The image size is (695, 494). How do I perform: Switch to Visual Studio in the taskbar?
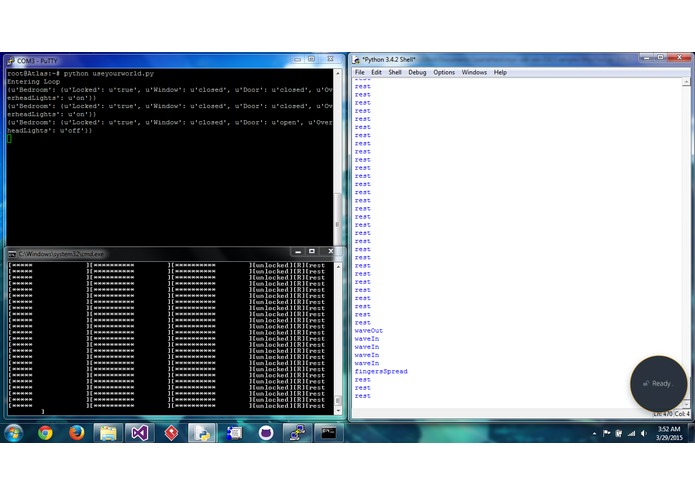click(140, 433)
